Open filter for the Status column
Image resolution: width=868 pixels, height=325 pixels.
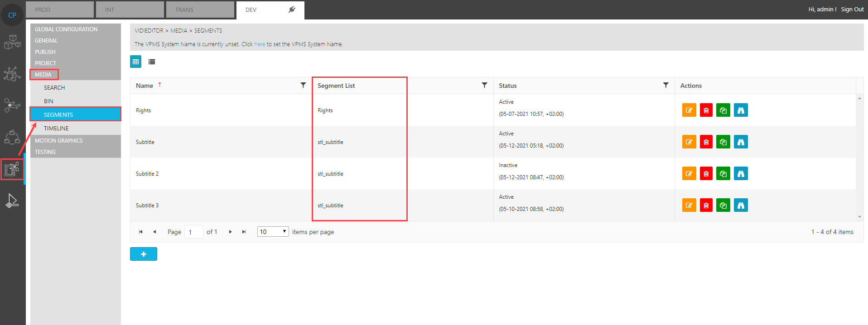[665, 85]
